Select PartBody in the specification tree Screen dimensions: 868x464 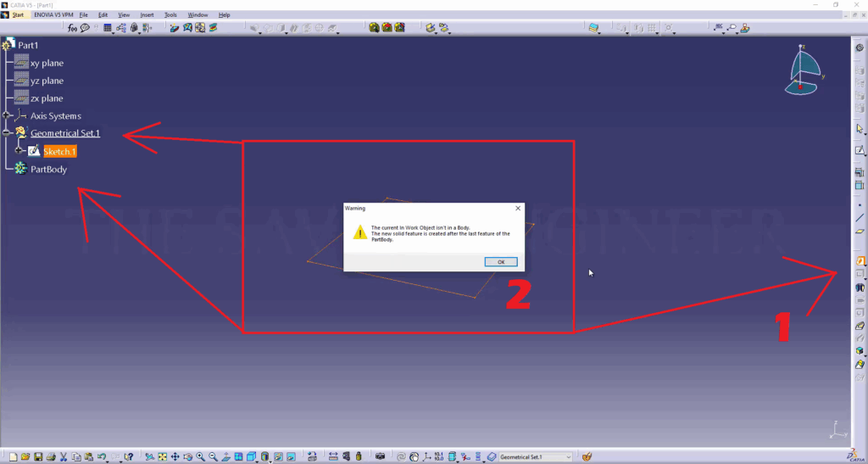pos(48,170)
